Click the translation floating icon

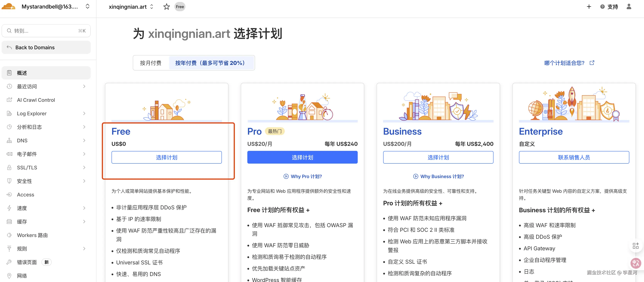(636, 263)
